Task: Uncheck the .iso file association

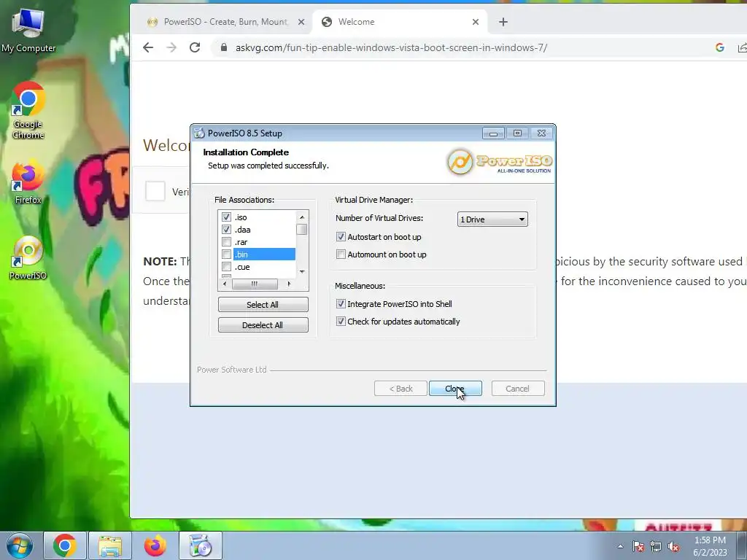Action: (x=226, y=217)
